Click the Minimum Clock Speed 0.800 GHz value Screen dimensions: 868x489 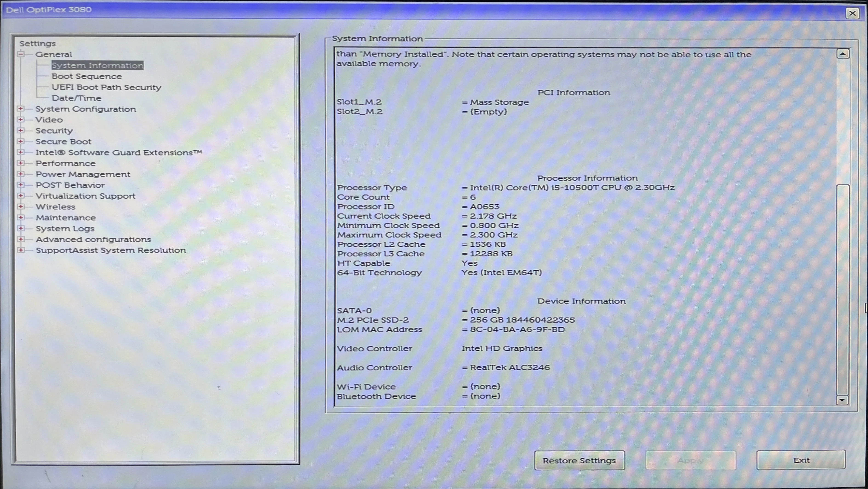(494, 226)
